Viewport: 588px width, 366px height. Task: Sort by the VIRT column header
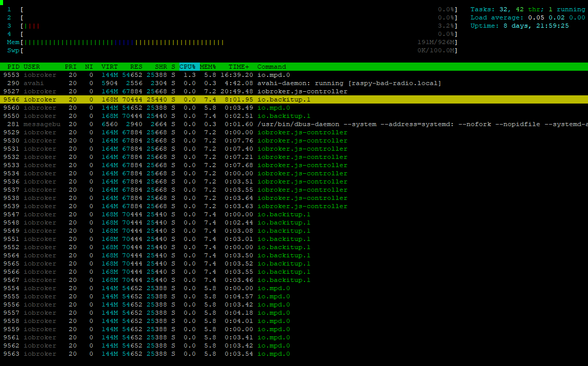(110, 67)
